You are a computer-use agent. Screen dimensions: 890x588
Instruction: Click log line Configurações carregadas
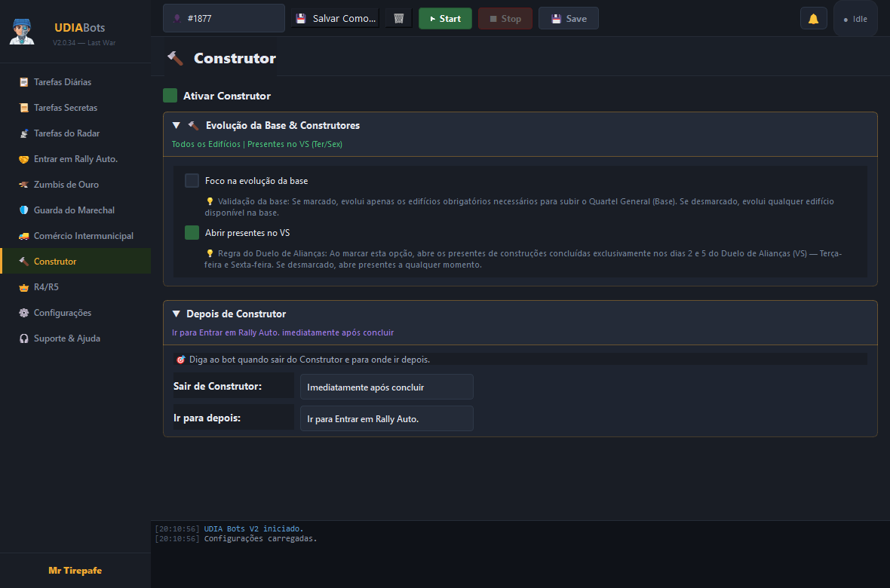point(260,538)
